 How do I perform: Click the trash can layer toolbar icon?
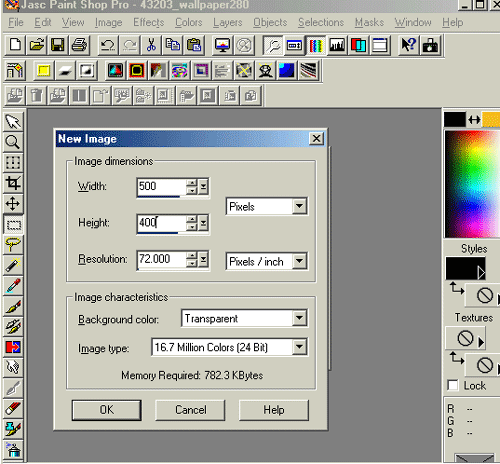[x=36, y=96]
